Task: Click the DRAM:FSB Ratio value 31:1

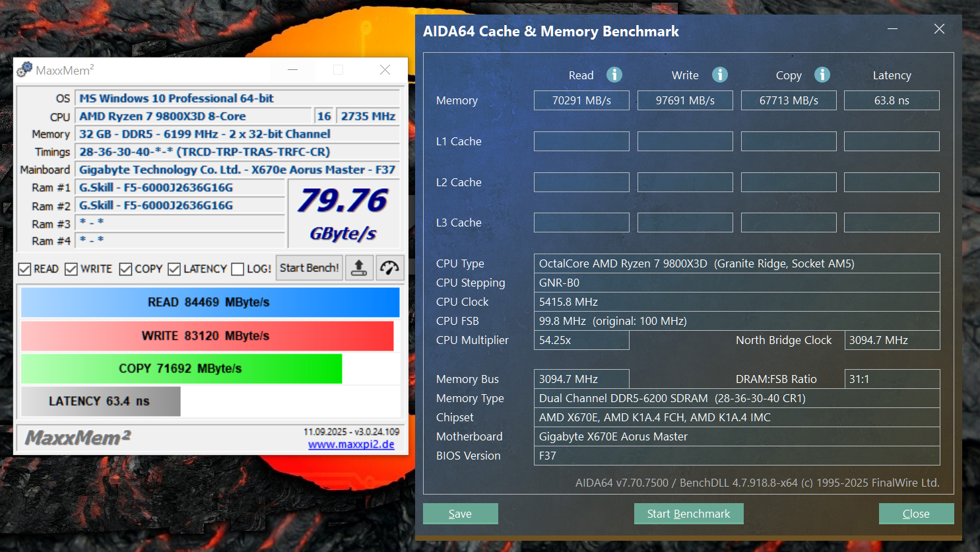Action: tap(892, 379)
